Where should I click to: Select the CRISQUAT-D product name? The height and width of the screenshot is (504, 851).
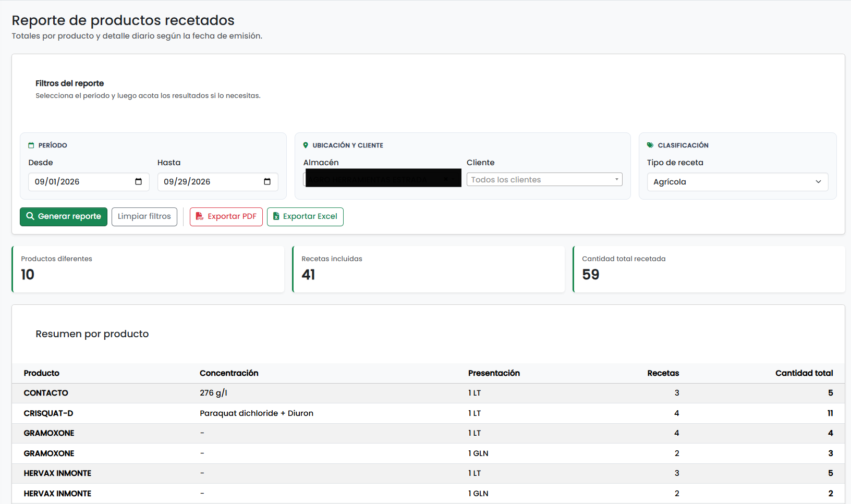click(x=48, y=413)
